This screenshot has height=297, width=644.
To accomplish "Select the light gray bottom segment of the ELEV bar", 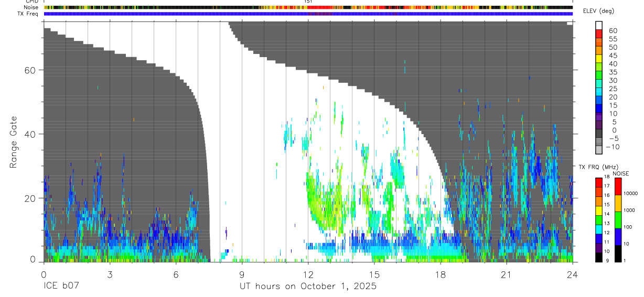I will (x=599, y=150).
